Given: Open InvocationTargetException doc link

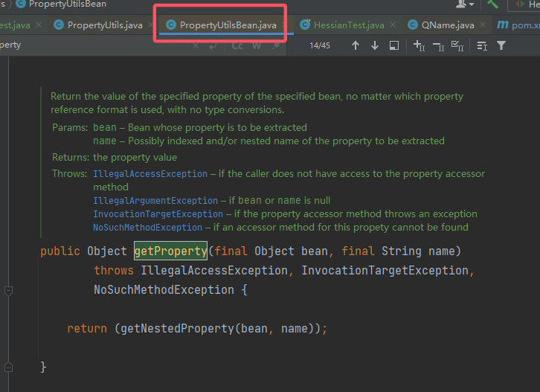Looking at the screenshot, I should point(158,214).
